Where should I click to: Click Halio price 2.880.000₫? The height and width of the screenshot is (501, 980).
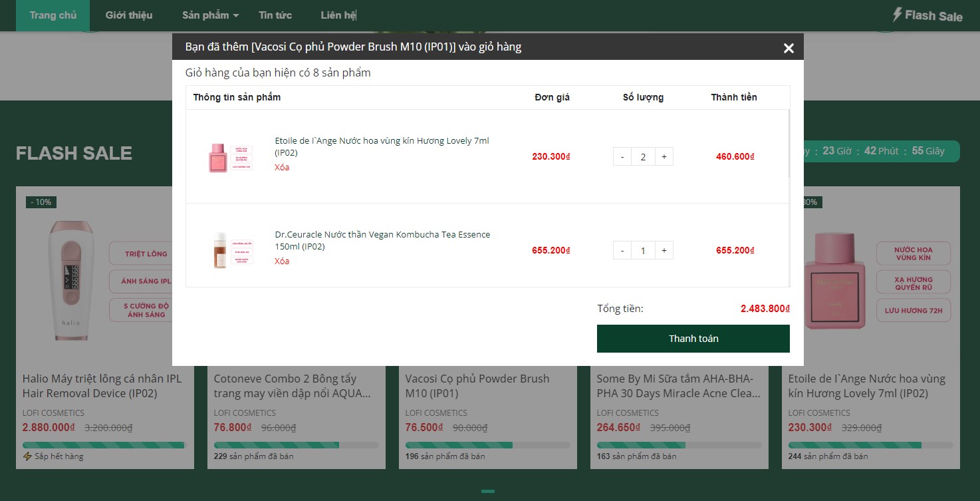(x=50, y=428)
